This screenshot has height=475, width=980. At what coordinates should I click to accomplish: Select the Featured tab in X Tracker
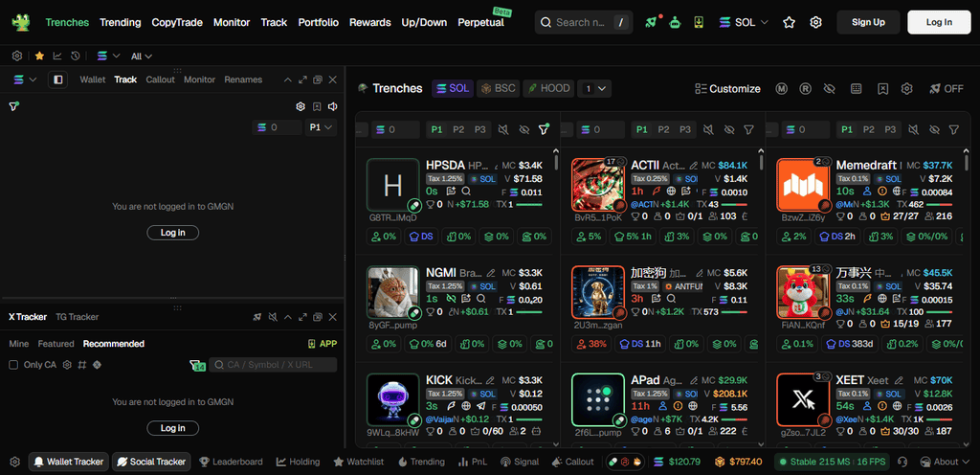pos(56,344)
